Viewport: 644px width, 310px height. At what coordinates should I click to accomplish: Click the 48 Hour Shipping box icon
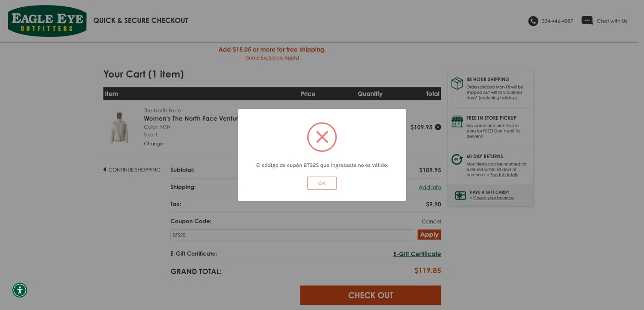457,83
